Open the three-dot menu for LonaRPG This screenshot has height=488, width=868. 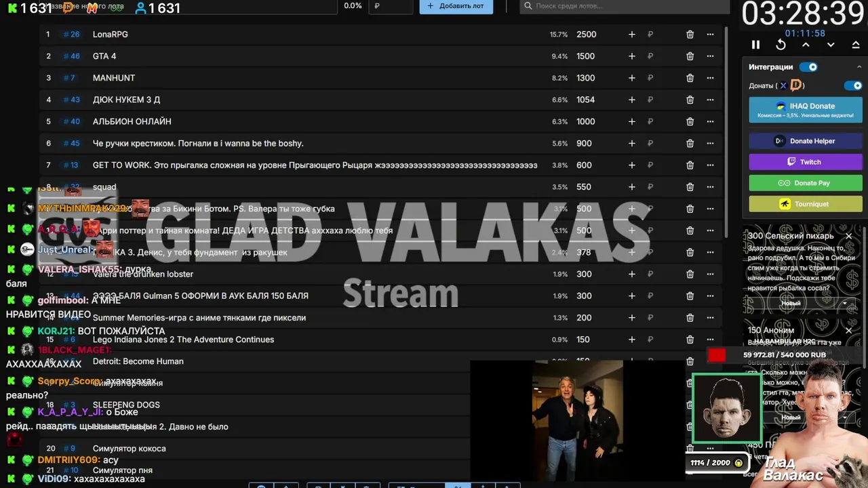point(710,35)
